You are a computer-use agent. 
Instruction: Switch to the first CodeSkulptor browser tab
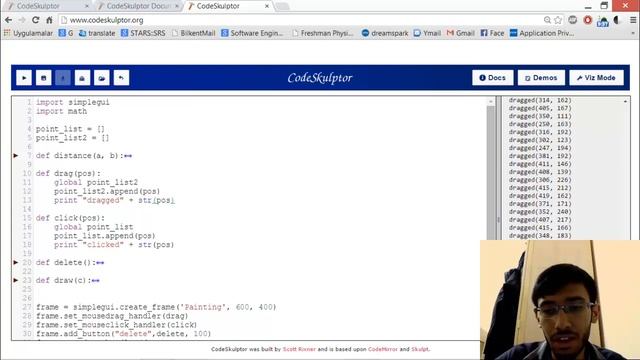[46, 6]
